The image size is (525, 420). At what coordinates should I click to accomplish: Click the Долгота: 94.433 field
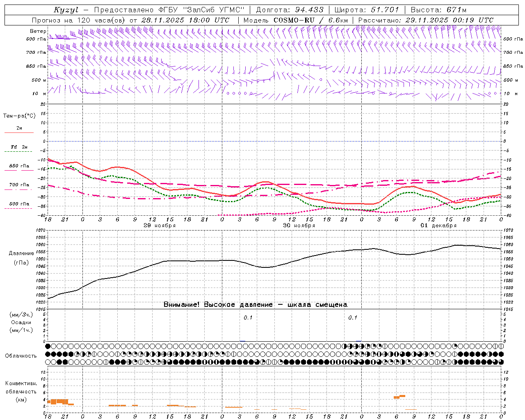click(290, 10)
